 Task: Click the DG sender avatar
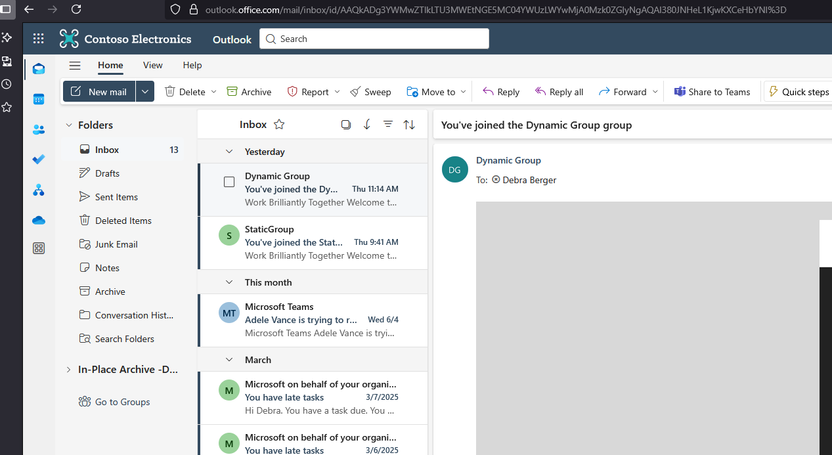(x=455, y=170)
